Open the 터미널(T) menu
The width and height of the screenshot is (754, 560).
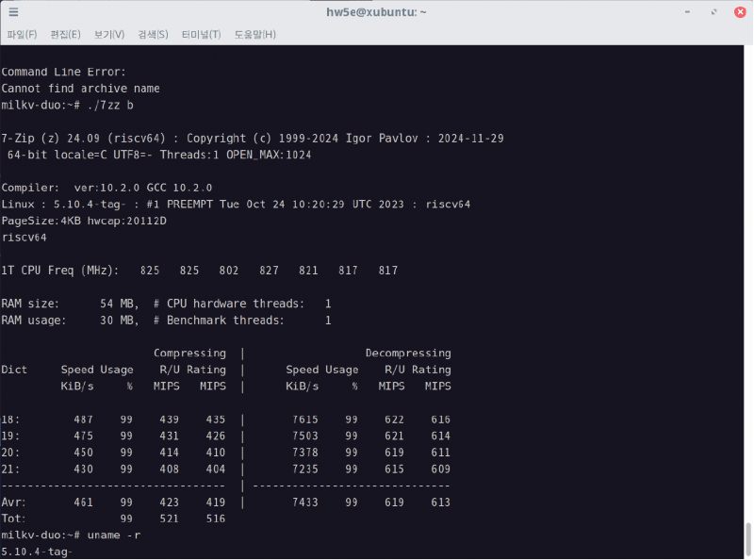tap(201, 34)
